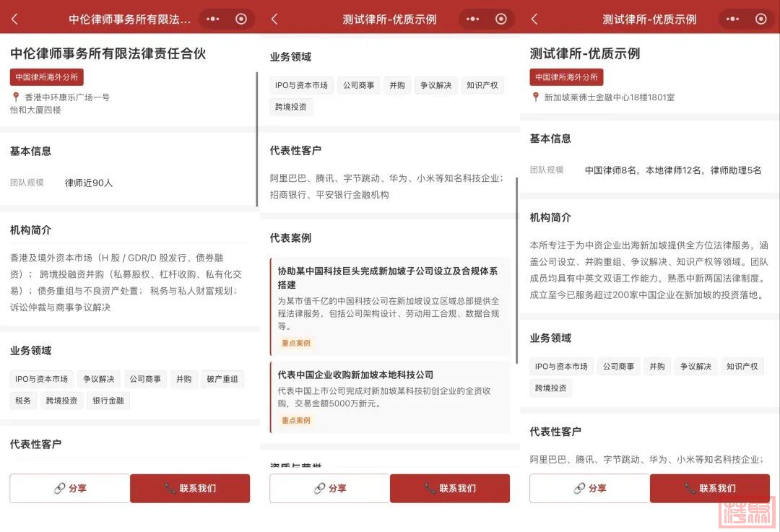Open three-dot menu in rightmost screen header

click(x=732, y=19)
